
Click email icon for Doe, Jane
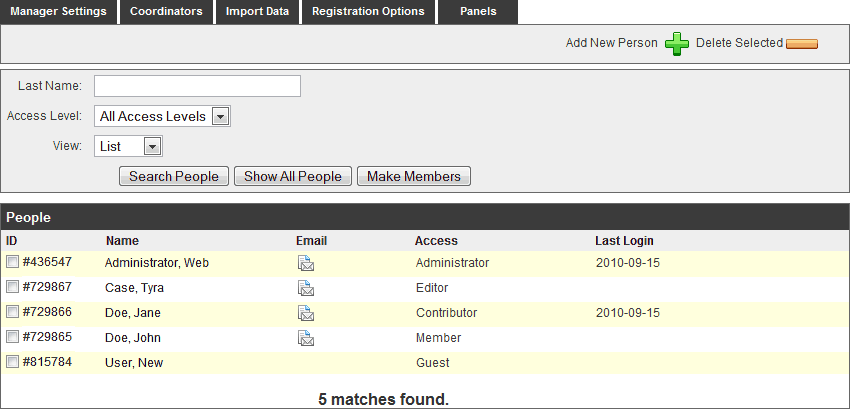306,313
